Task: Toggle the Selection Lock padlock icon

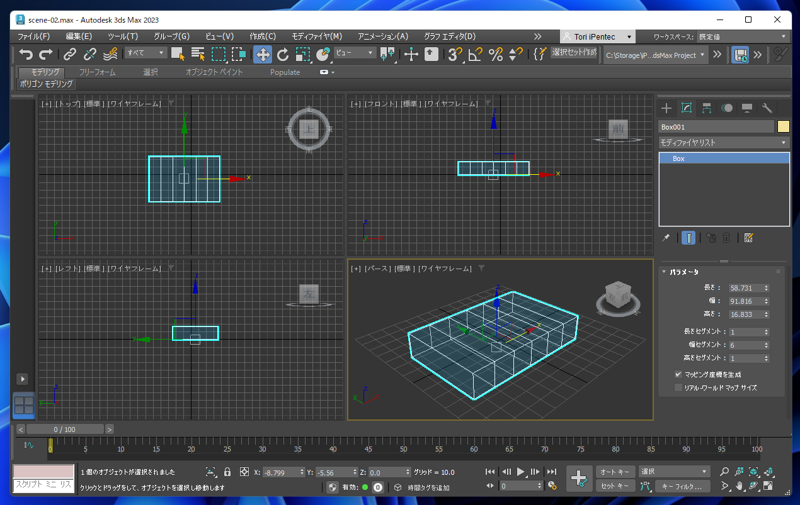Action: click(x=228, y=472)
